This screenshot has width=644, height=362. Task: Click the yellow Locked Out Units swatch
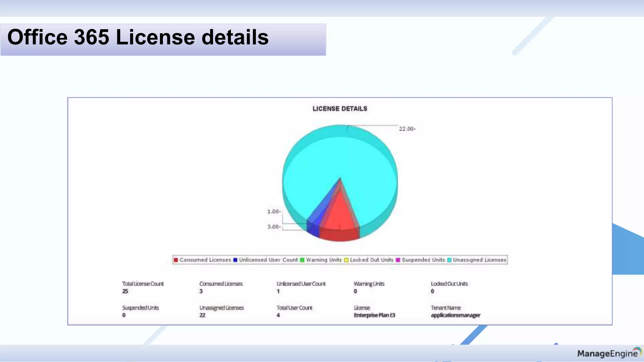(x=346, y=260)
